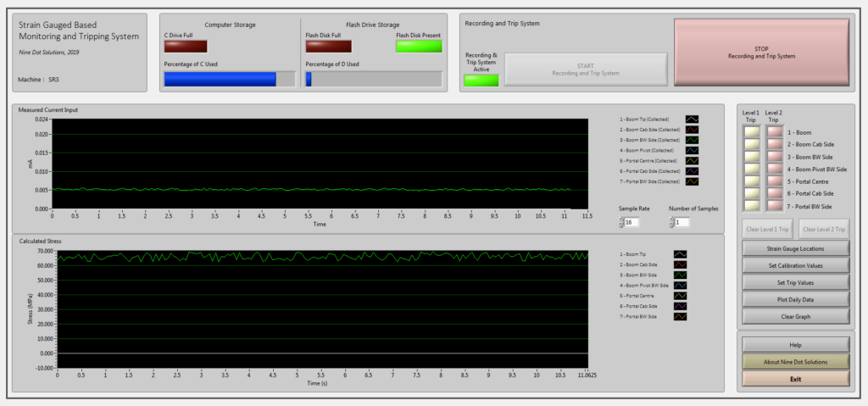Click the legend swatch for 7 - Portal BW Side (Collected)
The image size is (868, 406).
pyautogui.click(x=692, y=181)
